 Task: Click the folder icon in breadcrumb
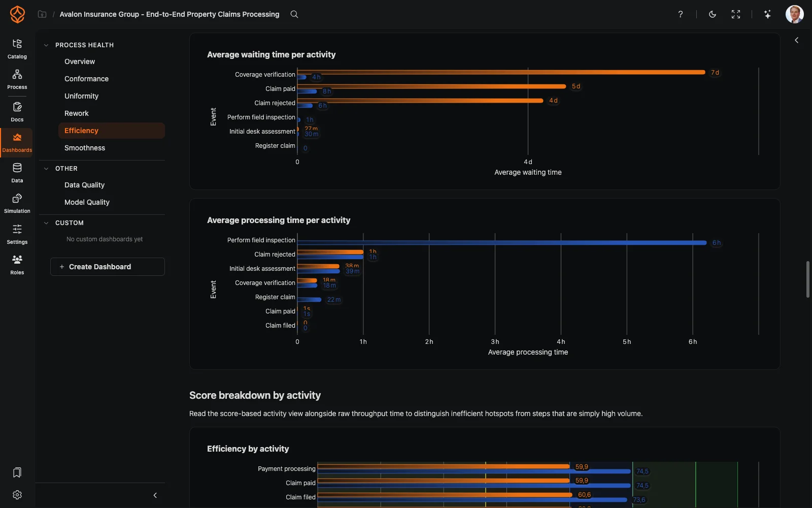[42, 14]
